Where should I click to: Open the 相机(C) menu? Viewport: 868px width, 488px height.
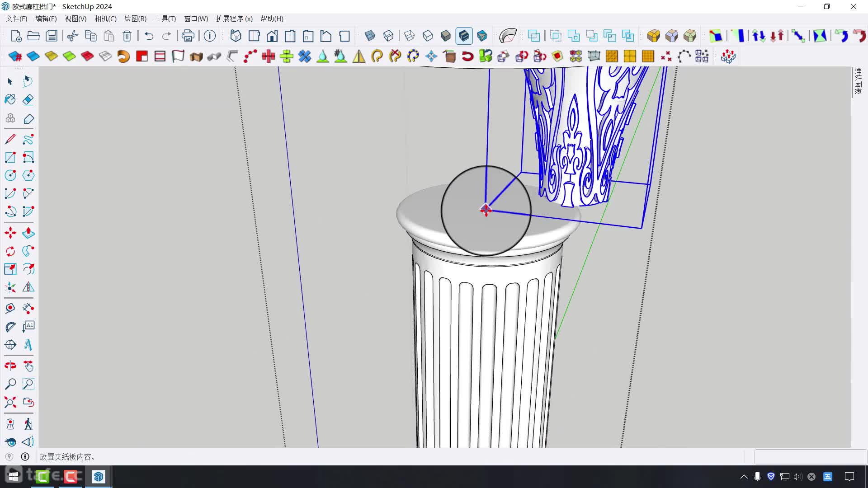pyautogui.click(x=105, y=19)
